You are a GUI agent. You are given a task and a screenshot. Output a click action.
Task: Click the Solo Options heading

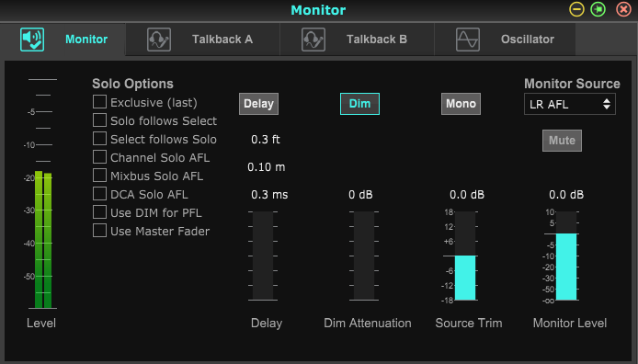pyautogui.click(x=132, y=84)
